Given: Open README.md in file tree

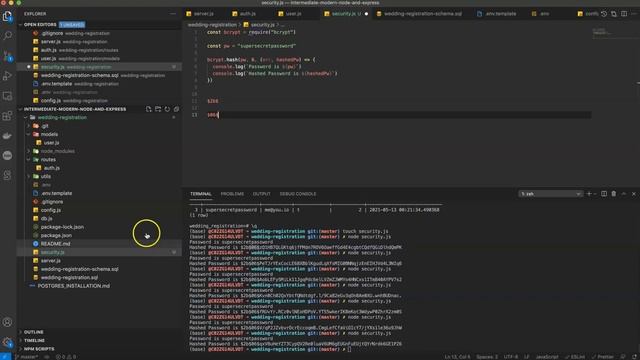Looking at the screenshot, I should pyautogui.click(x=56, y=244).
